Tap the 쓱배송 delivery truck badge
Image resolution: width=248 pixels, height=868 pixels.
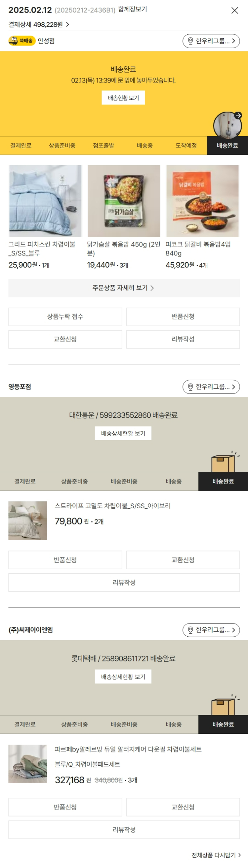tap(22, 41)
